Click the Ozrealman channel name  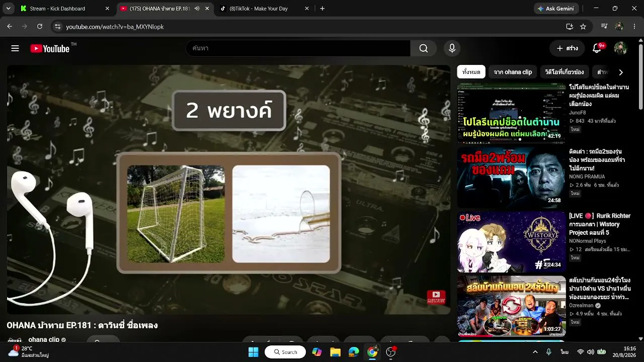coord(581,305)
